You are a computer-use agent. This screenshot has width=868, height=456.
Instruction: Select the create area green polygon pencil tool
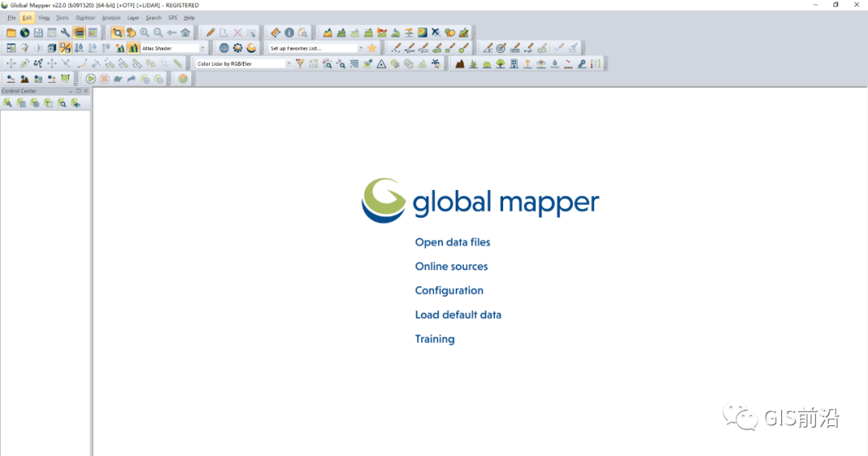(436, 48)
